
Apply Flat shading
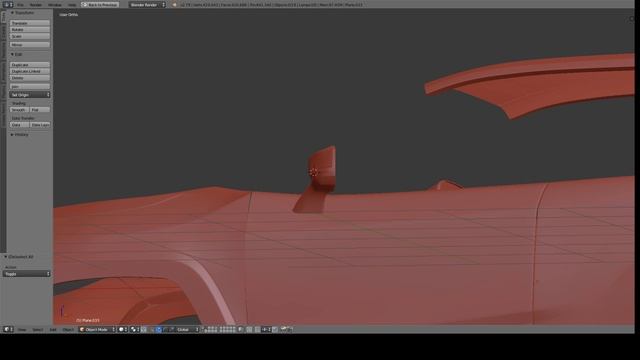[x=40, y=110]
